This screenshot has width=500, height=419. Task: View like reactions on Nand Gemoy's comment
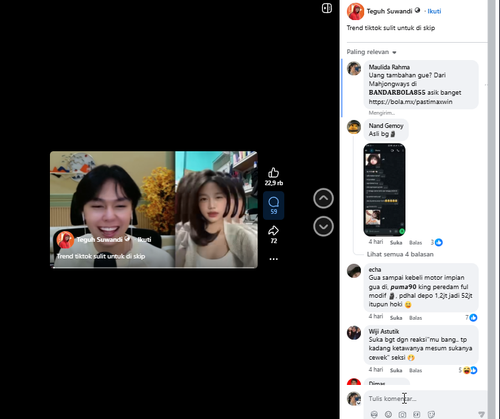pos(437,242)
